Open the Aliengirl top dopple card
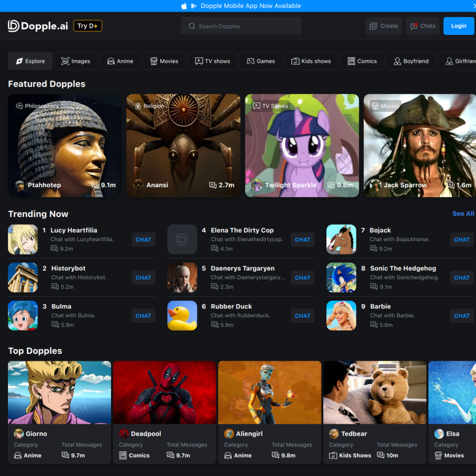Viewport: 476px width, 476px height. [270, 412]
